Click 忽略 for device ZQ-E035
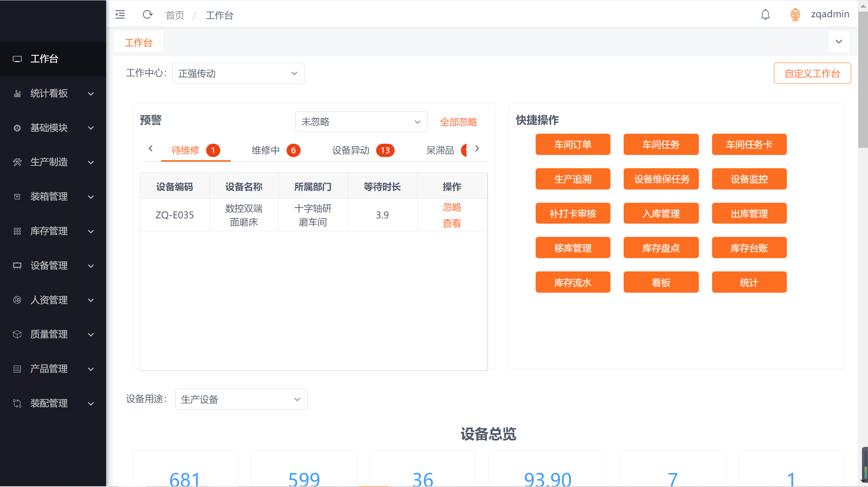 pyautogui.click(x=452, y=207)
